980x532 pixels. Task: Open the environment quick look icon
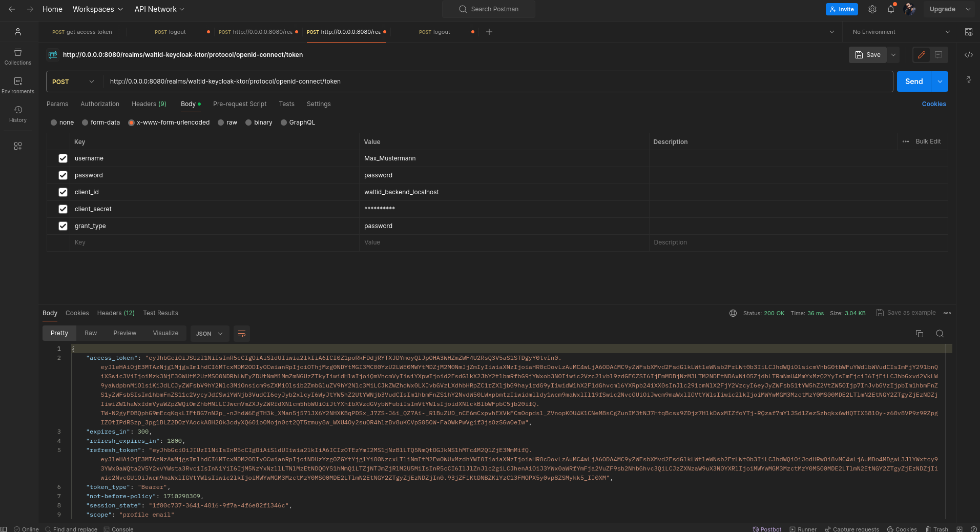tap(968, 32)
